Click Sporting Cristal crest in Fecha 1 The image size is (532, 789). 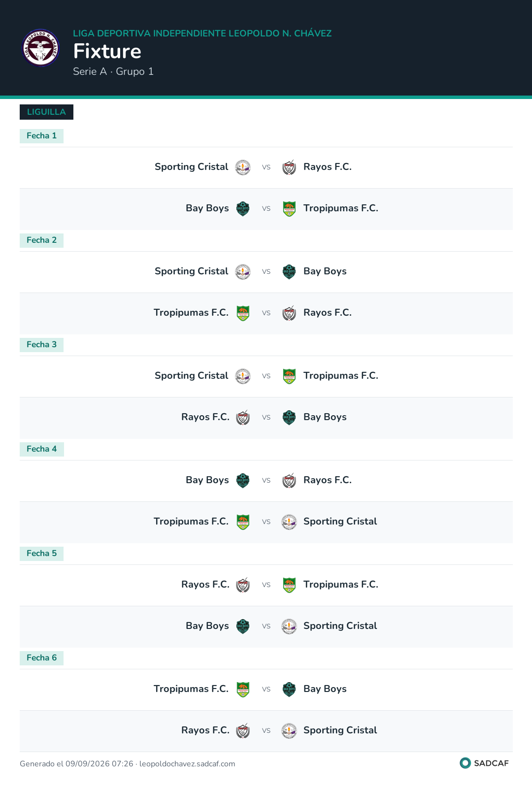243,167
